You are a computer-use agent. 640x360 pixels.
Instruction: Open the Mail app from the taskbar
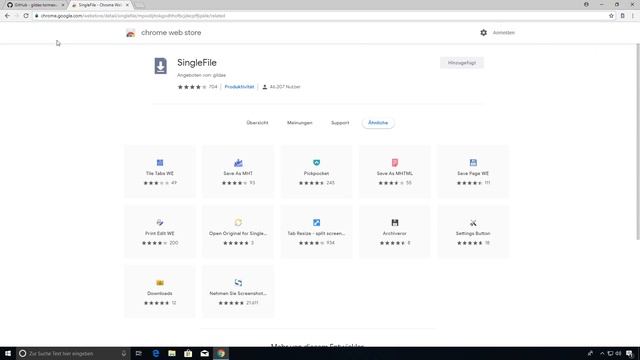[204, 353]
